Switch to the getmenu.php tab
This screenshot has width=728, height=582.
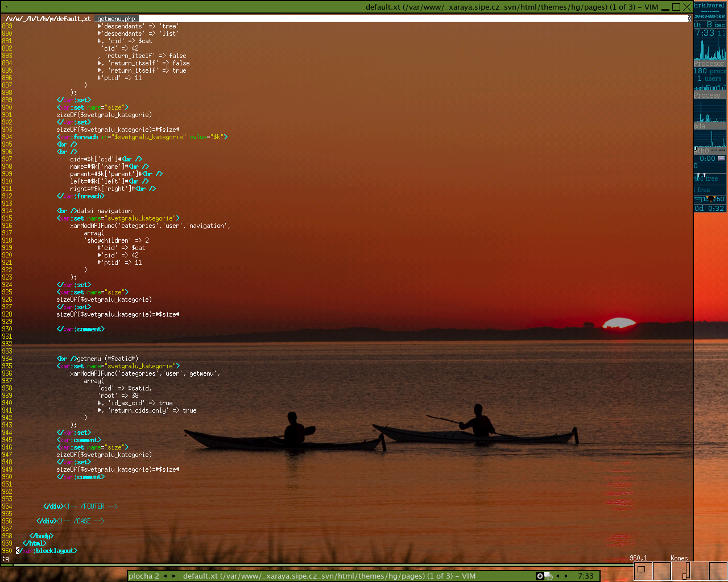[116, 19]
